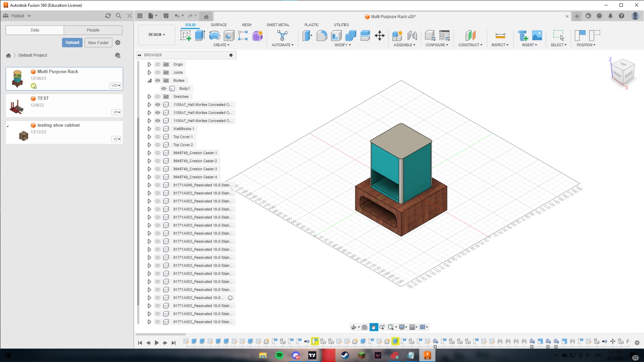Select the Measure tool under Inspect
The height and width of the screenshot is (362, 644).
coord(500,36)
